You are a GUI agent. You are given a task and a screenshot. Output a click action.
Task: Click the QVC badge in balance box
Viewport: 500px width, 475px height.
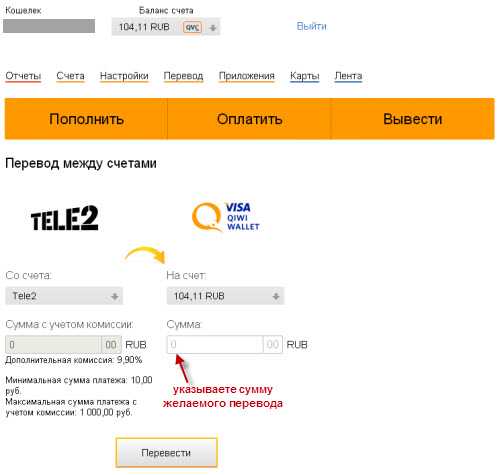pyautogui.click(x=192, y=27)
